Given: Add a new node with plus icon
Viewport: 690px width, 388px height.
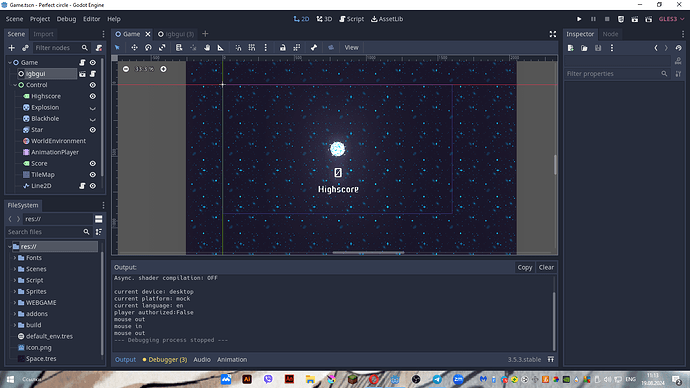Looking at the screenshot, I should 12,48.
